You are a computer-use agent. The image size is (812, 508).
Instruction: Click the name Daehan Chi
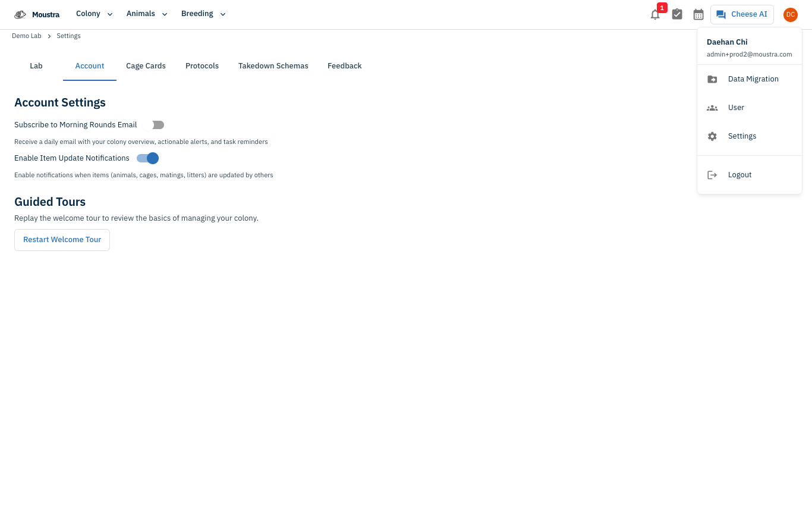[x=727, y=42]
